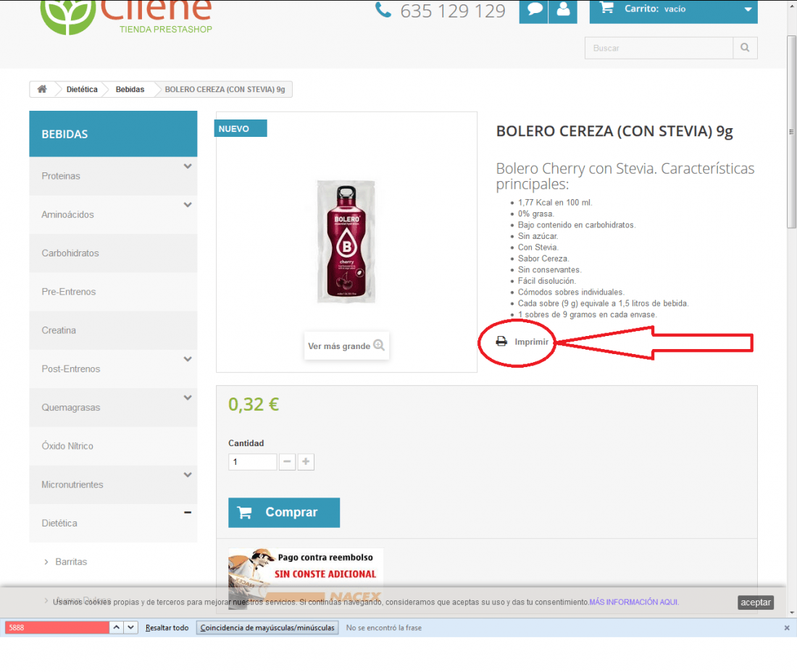Open Dietética in the breadcrumb
The width and height of the screenshot is (797, 672).
[x=82, y=89]
